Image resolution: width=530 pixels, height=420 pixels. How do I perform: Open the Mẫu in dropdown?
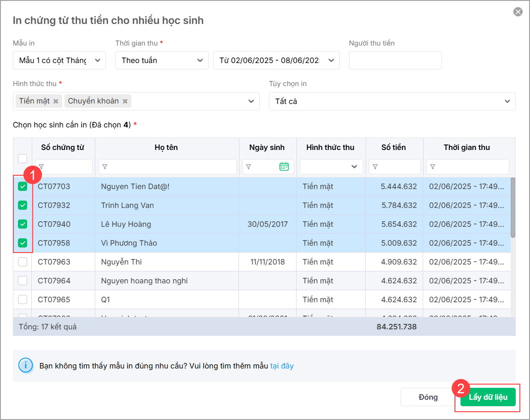(59, 60)
